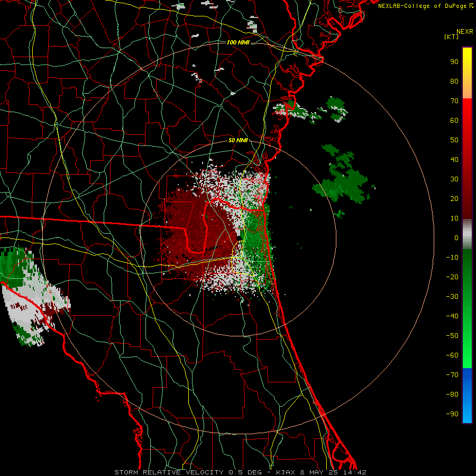476x476 pixels.
Task: Select the 70 value on the velocity scale
Action: point(454,101)
